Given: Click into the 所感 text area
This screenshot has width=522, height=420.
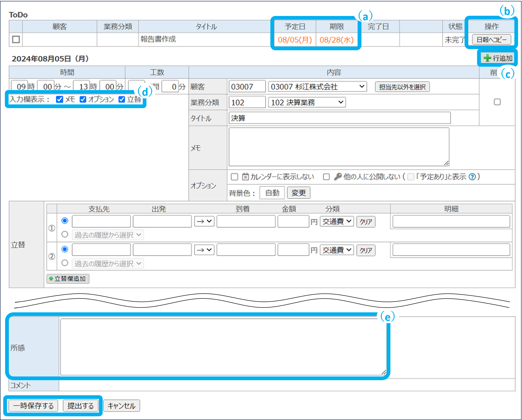Looking at the screenshot, I should 223,347.
